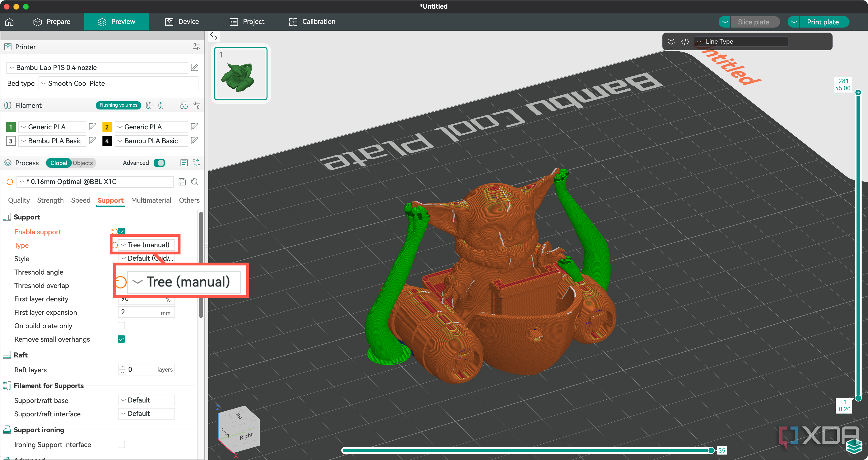Open filament settings sliders icon
This screenshot has height=460, width=868.
point(197,105)
